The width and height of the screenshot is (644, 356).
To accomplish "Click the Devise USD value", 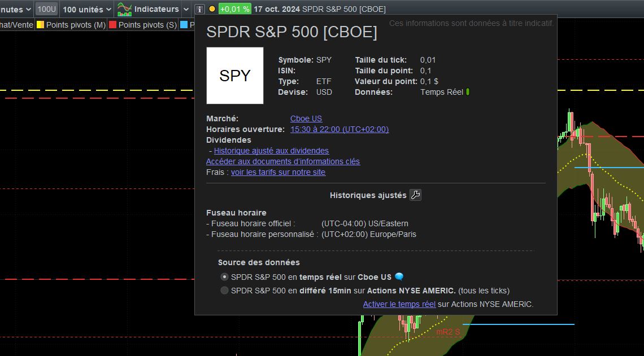I will tap(324, 92).
